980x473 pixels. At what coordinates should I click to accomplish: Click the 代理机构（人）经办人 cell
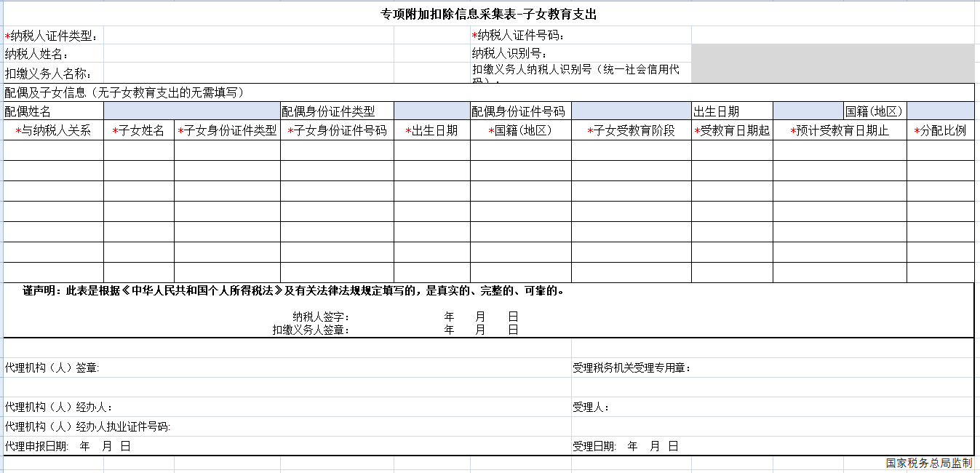[x=287, y=407]
